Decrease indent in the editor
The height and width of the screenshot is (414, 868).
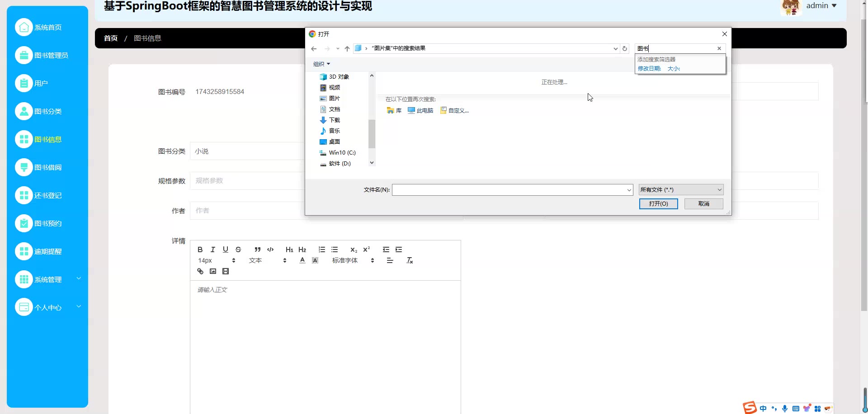pyautogui.click(x=386, y=249)
